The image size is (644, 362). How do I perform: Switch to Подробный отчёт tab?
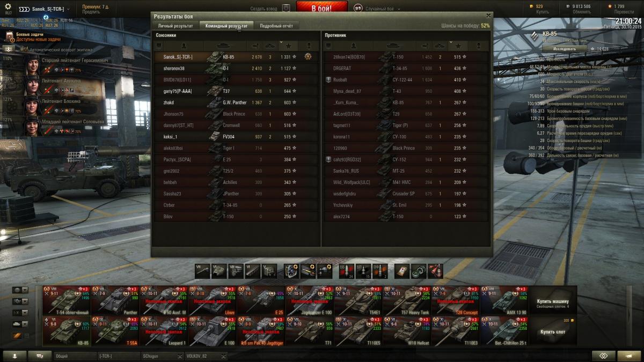[x=276, y=26]
